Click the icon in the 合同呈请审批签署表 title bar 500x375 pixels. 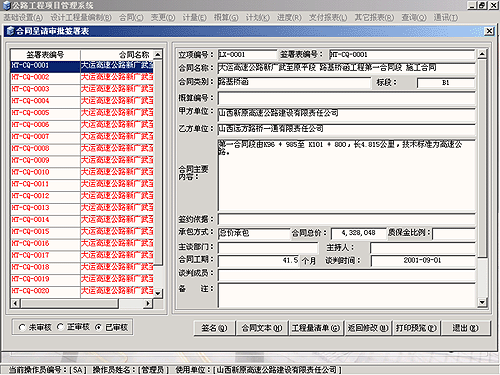tap(10, 31)
